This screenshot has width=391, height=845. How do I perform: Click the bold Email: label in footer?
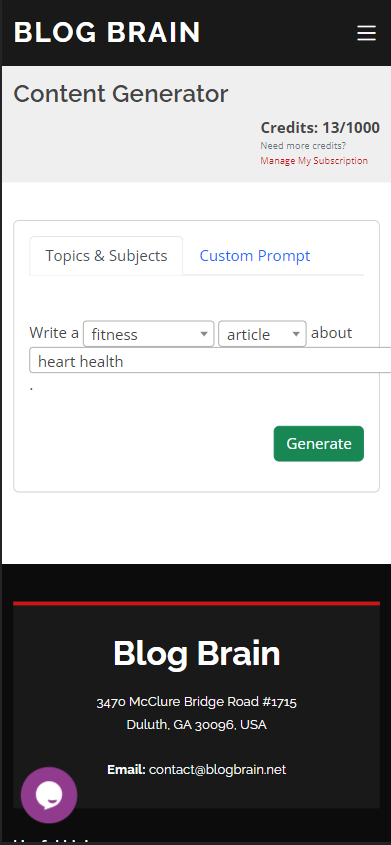coord(127,770)
